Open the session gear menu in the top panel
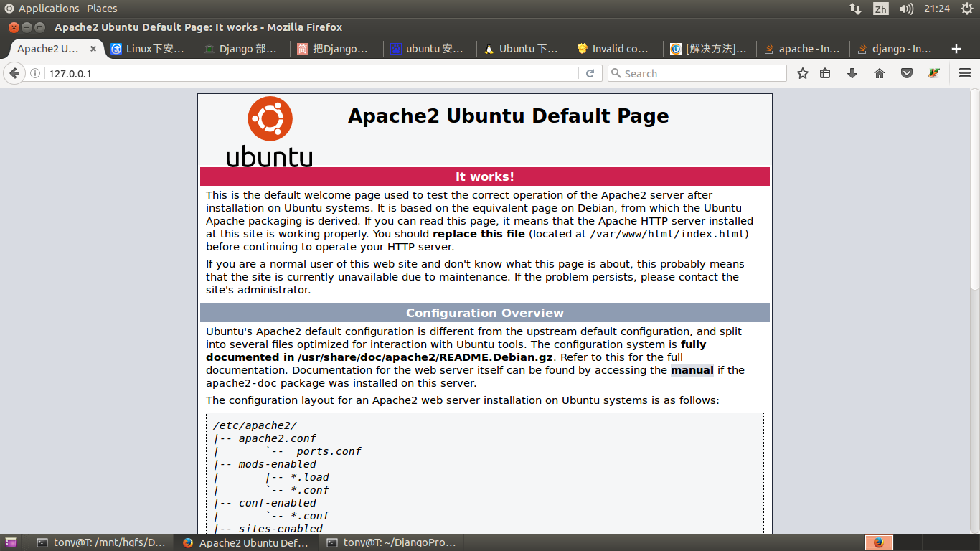 point(966,9)
